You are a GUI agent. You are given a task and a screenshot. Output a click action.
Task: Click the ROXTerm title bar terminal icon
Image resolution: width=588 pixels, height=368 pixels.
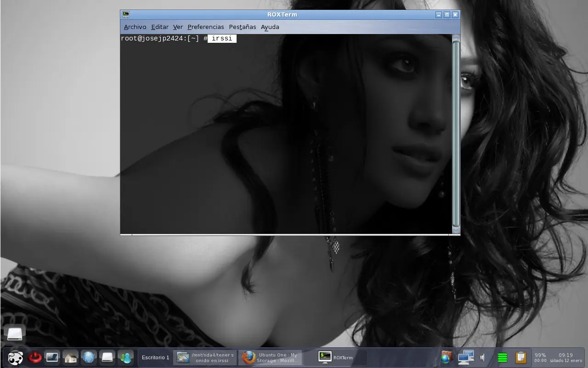[126, 14]
